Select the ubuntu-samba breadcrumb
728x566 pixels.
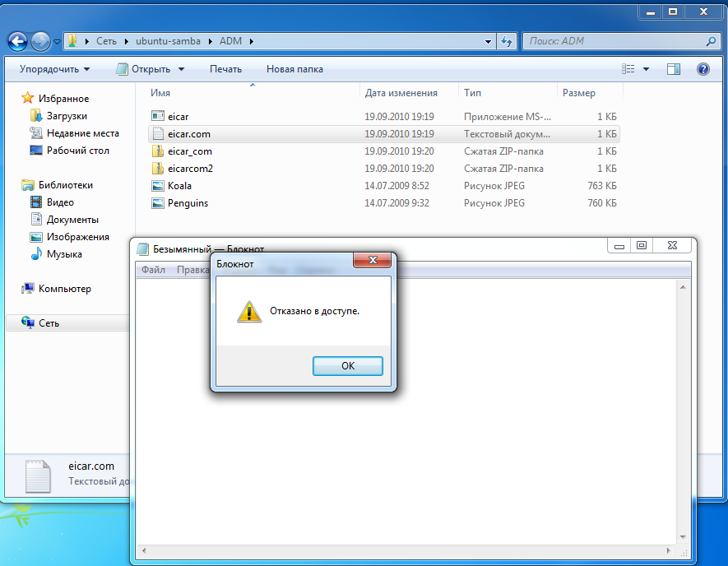[168, 41]
